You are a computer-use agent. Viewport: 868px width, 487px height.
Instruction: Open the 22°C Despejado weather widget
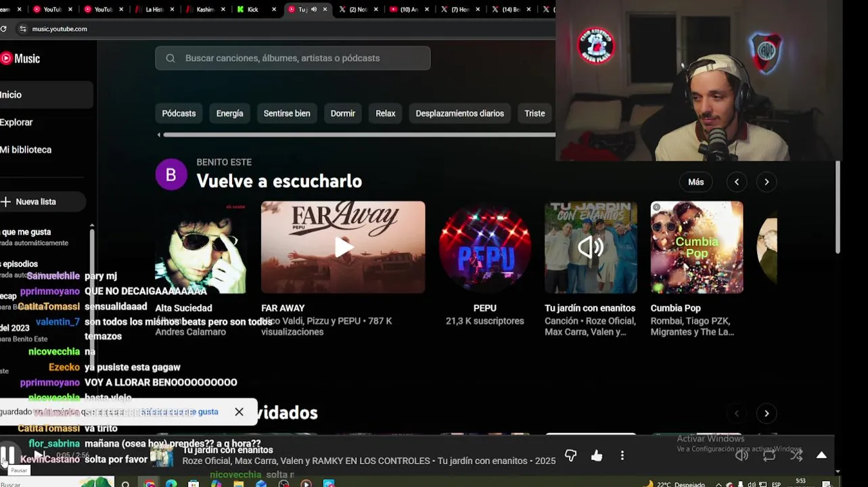(x=674, y=484)
